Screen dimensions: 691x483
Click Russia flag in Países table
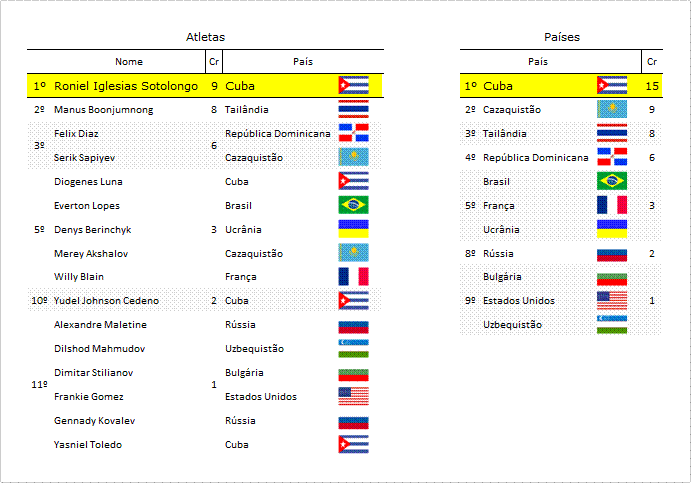click(x=612, y=255)
